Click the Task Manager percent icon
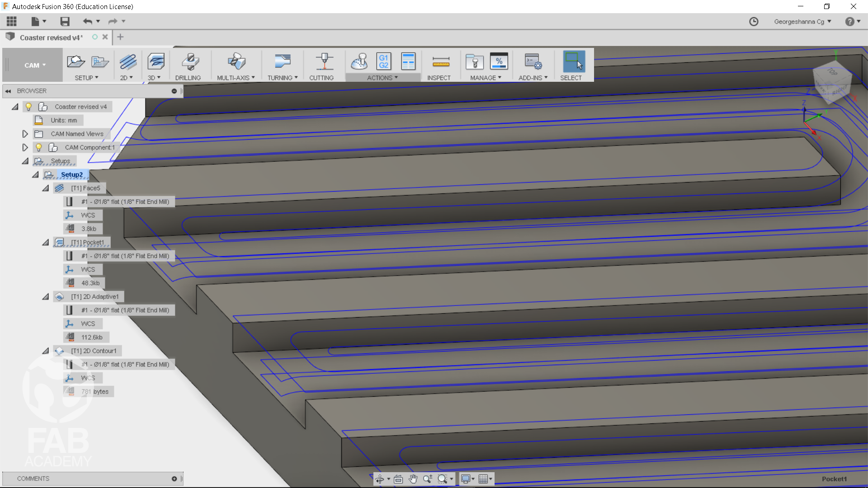 coord(499,61)
